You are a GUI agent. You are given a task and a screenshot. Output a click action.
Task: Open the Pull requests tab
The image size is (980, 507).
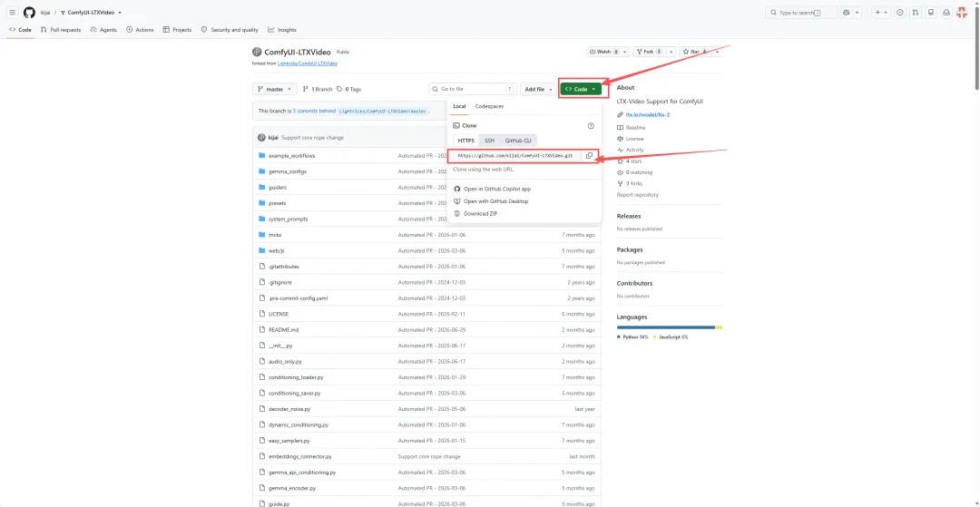click(61, 29)
